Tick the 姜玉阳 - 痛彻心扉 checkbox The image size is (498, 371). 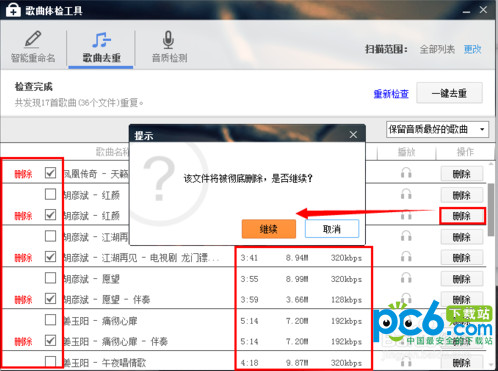pyautogui.click(x=50, y=320)
